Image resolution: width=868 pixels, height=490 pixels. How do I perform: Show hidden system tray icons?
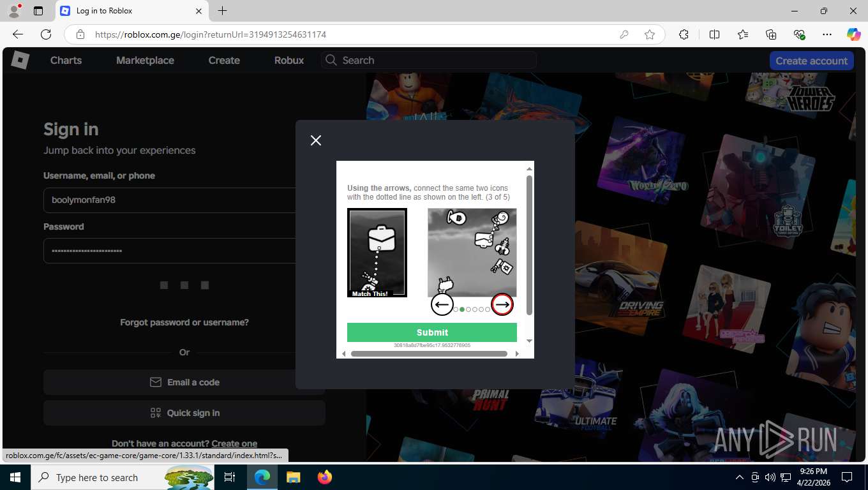click(740, 477)
